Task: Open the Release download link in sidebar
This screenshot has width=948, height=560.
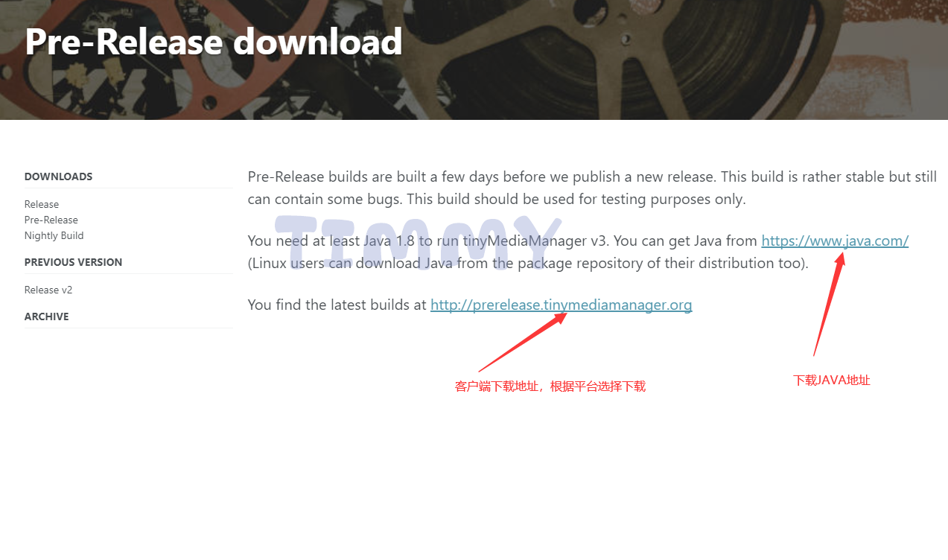Action: [42, 204]
